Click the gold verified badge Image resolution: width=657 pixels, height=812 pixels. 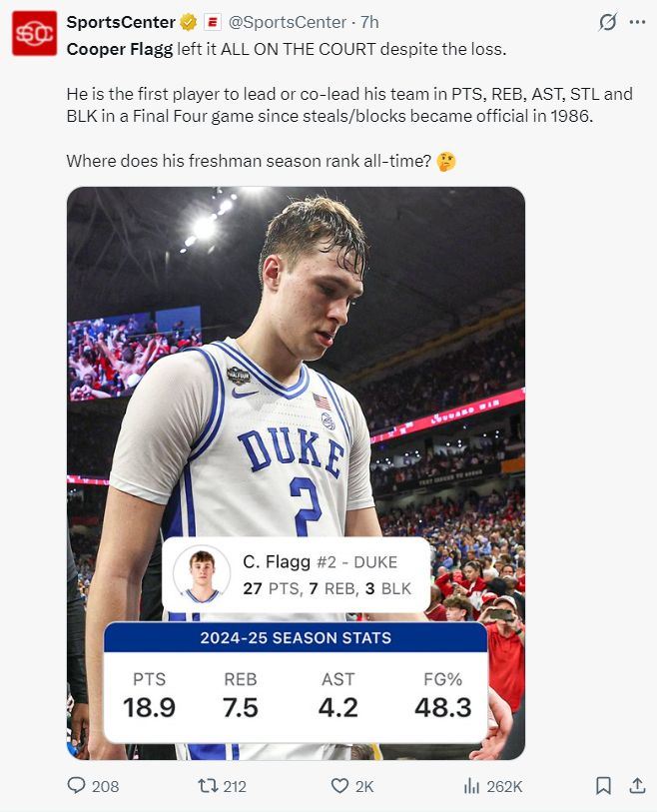[188, 22]
